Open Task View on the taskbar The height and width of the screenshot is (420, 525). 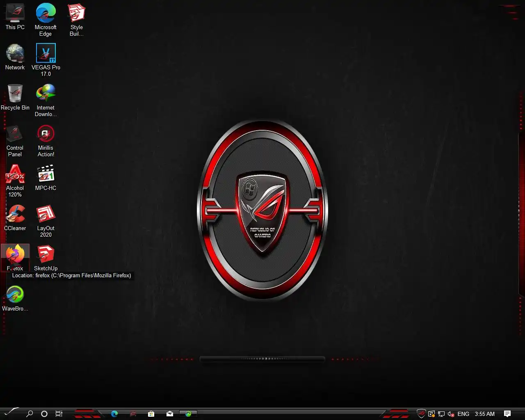(59, 414)
